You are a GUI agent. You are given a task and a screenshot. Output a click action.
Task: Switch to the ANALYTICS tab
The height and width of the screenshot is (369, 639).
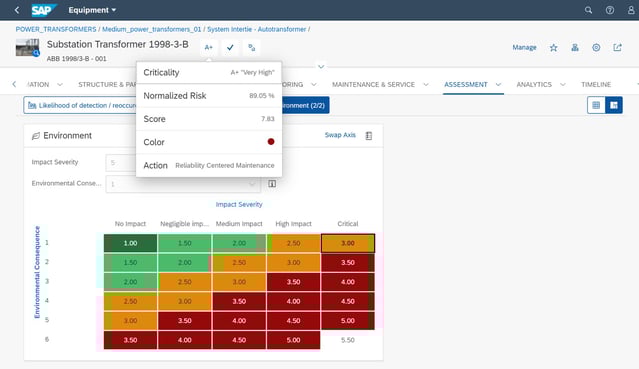click(534, 84)
